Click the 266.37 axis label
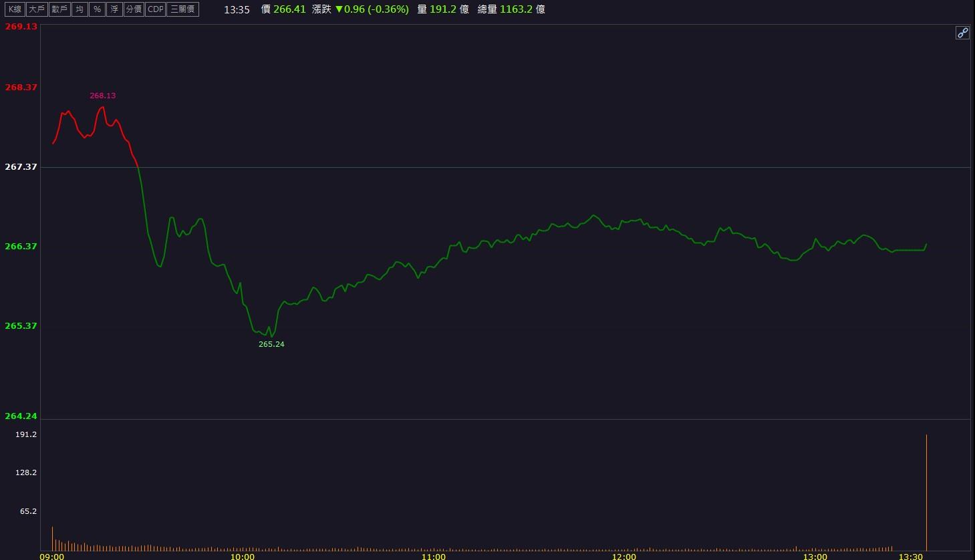The height and width of the screenshot is (560, 975). click(x=21, y=247)
